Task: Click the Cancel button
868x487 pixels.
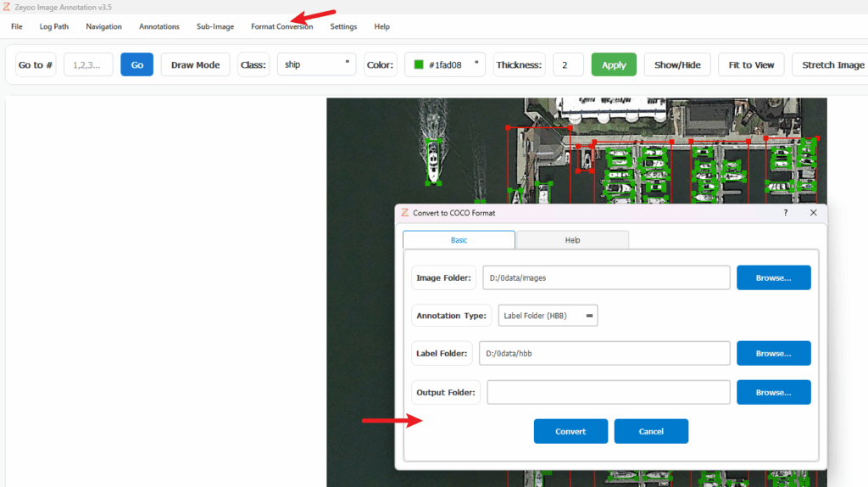Action: click(x=651, y=431)
